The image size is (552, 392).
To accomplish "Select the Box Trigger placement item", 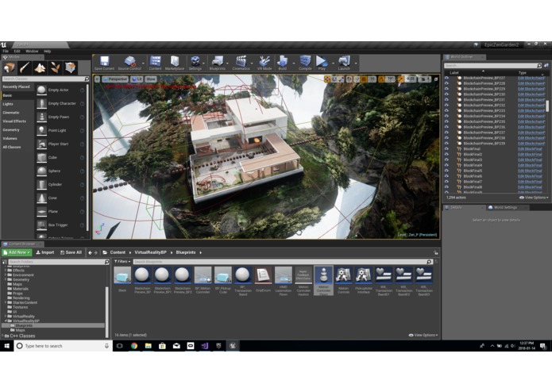I will (60, 225).
